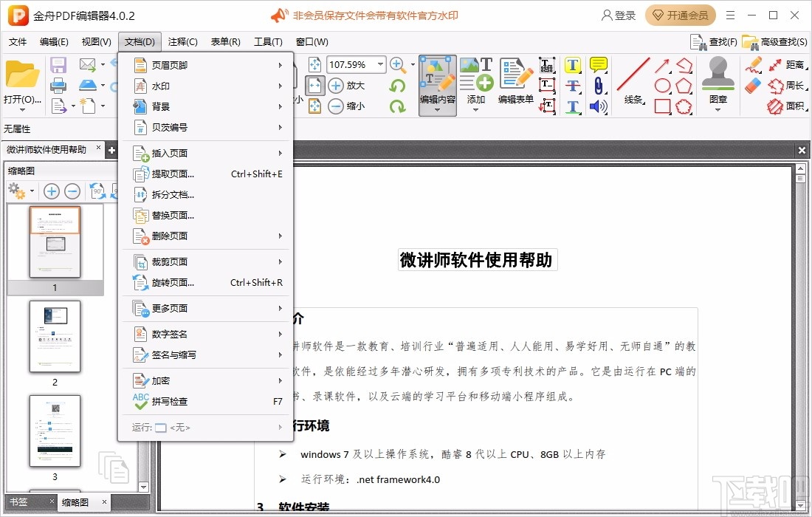Select the eraser tool

pos(754,85)
